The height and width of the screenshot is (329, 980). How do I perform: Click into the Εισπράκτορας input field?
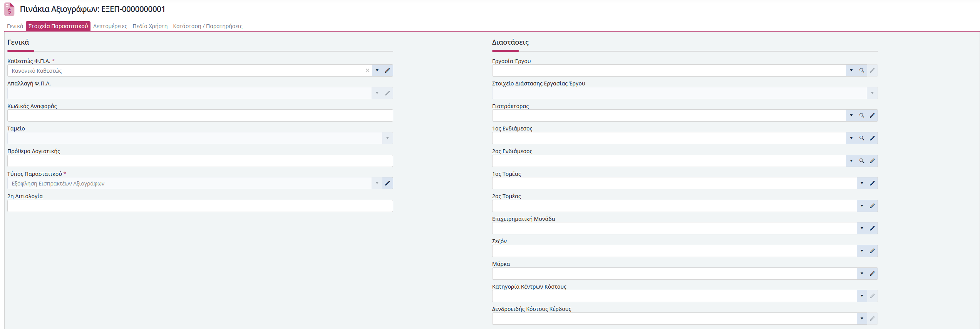pos(669,115)
